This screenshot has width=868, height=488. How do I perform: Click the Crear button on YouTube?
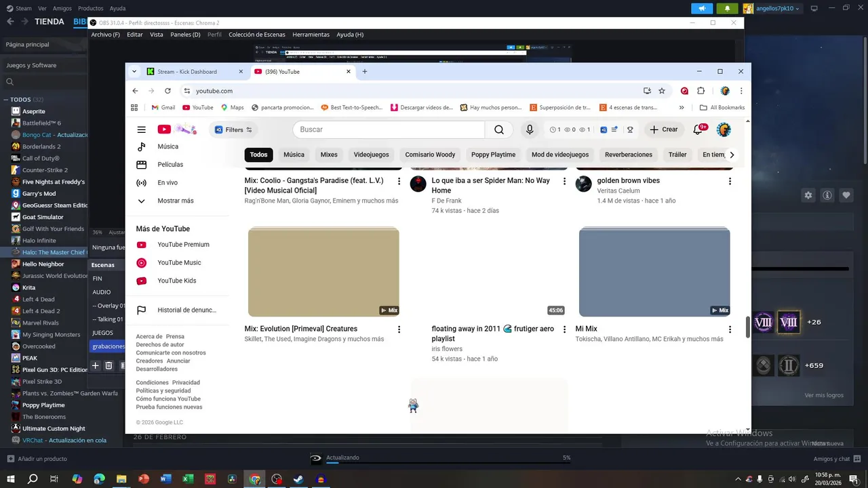(x=663, y=129)
